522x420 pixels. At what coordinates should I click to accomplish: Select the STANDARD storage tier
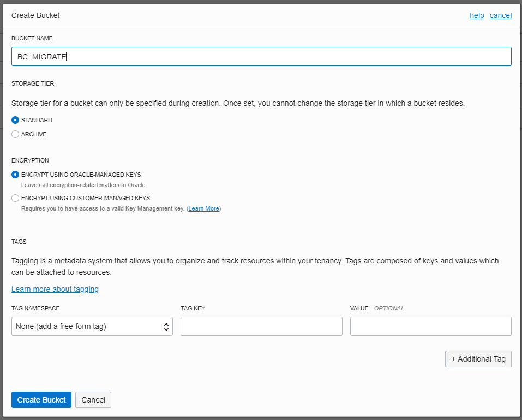tap(15, 120)
